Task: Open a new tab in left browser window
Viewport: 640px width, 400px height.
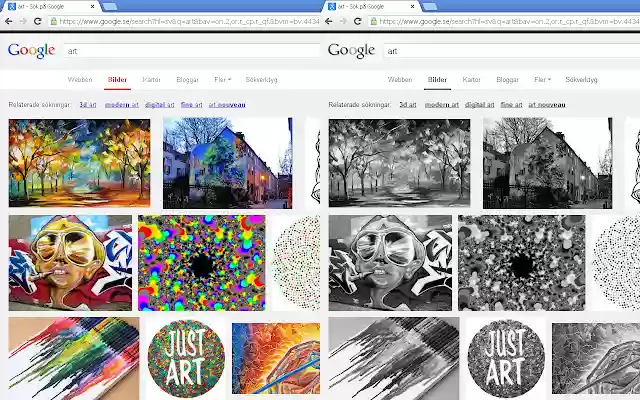Action: [x=109, y=7]
